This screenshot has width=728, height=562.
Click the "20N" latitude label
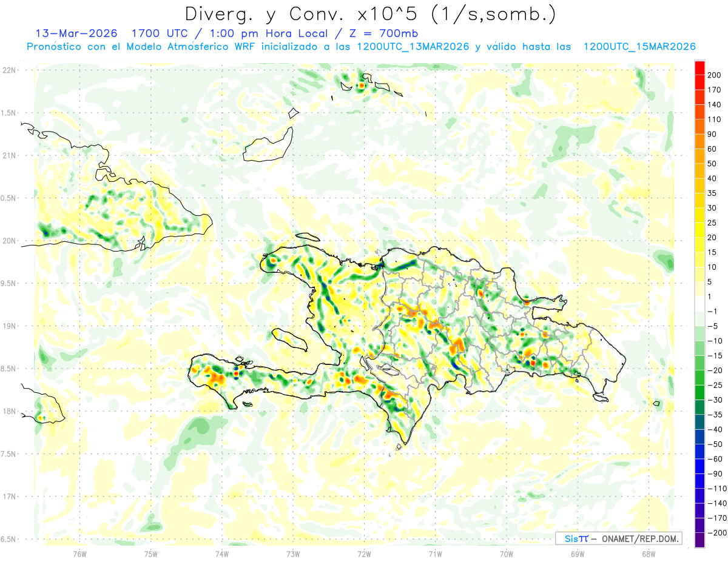coord(10,241)
